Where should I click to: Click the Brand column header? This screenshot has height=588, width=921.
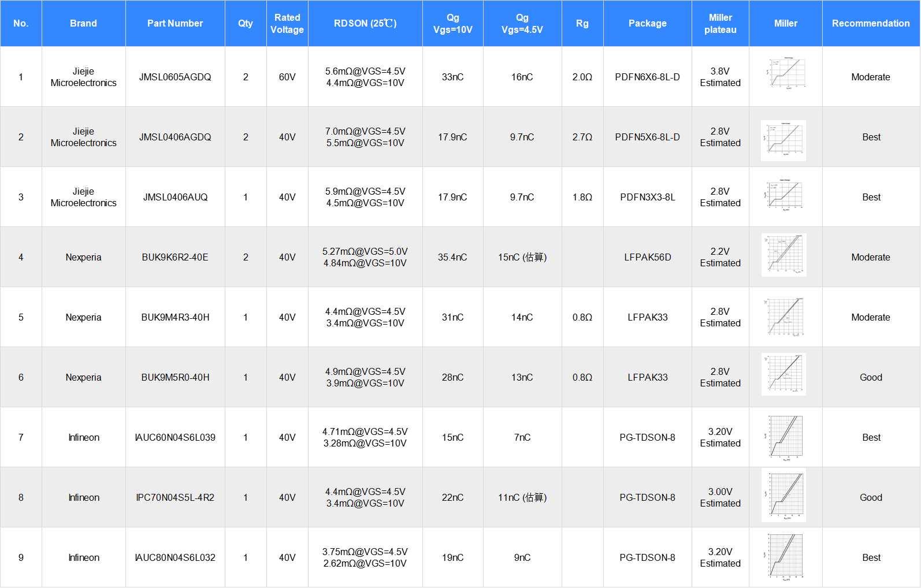coord(83,23)
